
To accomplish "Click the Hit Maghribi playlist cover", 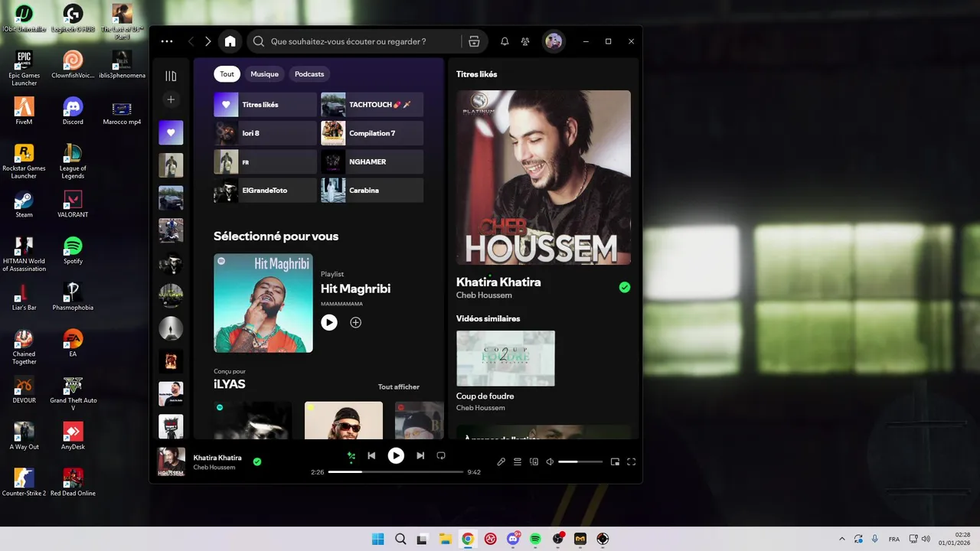I will point(263,303).
